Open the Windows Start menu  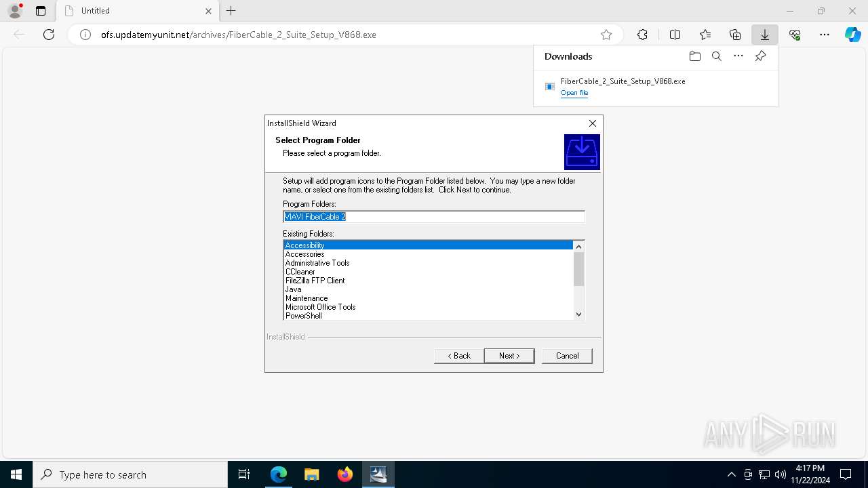(x=16, y=474)
